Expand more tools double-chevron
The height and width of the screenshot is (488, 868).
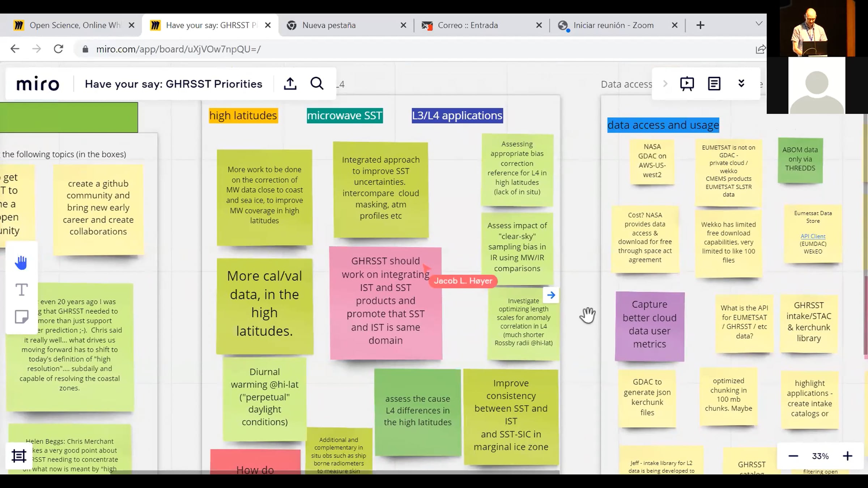[741, 84]
